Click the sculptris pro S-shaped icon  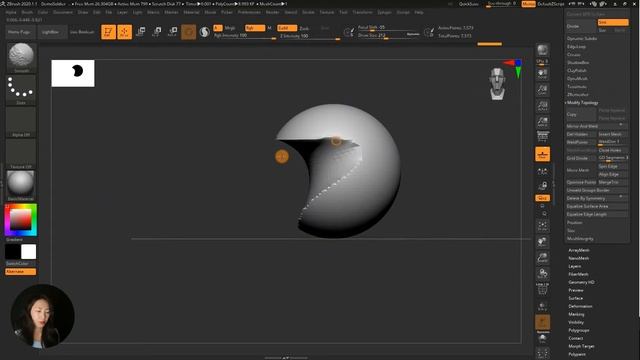pyautogui.click(x=204, y=32)
